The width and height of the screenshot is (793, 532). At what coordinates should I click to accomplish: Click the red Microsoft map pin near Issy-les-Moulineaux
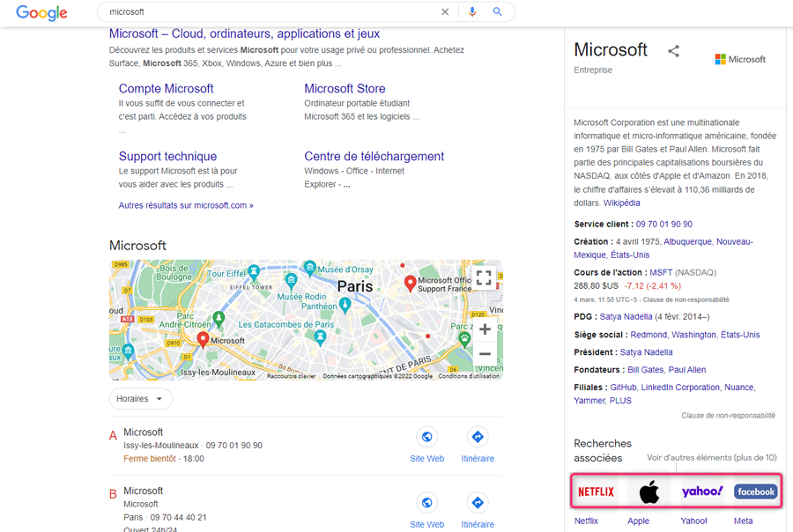coord(203,340)
